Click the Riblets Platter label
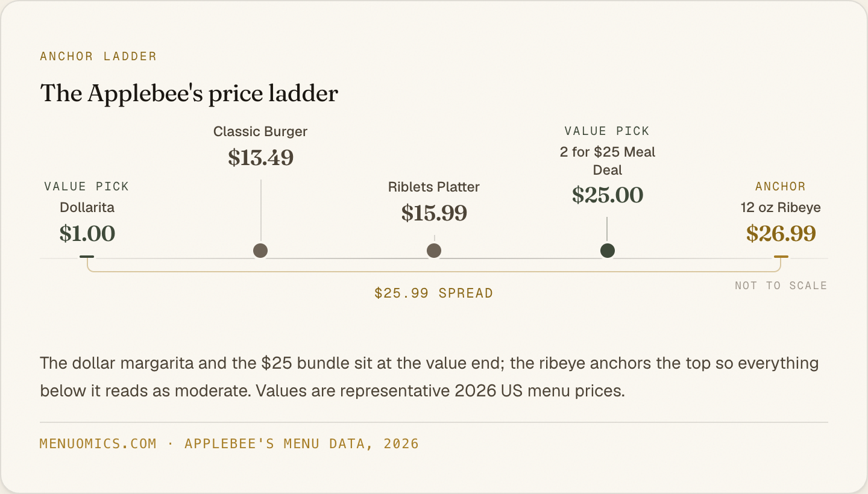This screenshot has width=868, height=494. click(x=434, y=187)
